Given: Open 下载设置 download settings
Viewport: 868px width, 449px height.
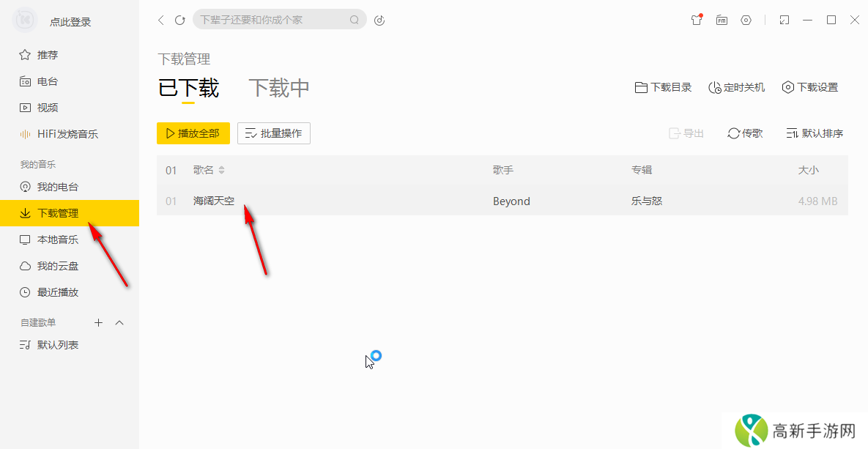Looking at the screenshot, I should 809,86.
